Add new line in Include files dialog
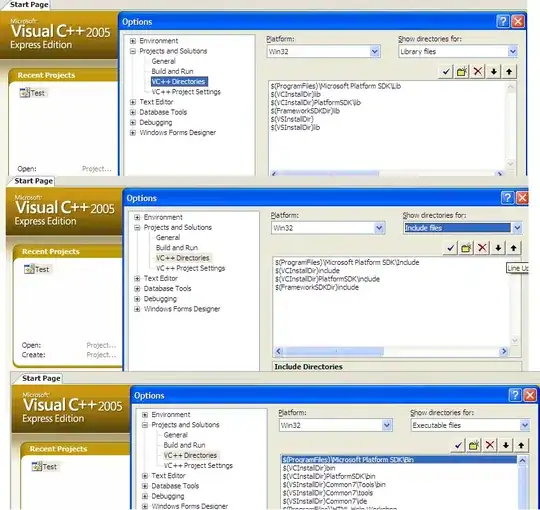 [x=466, y=248]
